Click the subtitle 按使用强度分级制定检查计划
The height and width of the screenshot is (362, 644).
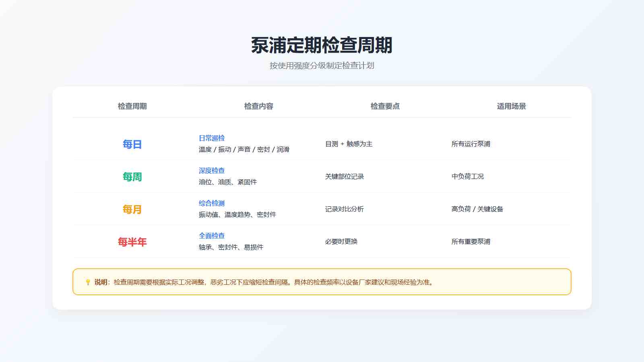coord(322,66)
